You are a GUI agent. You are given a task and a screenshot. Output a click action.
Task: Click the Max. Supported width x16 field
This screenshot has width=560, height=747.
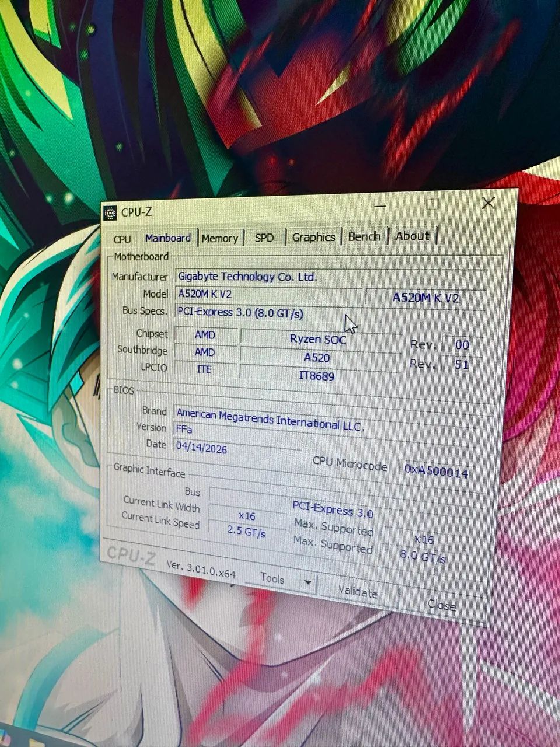click(x=424, y=540)
